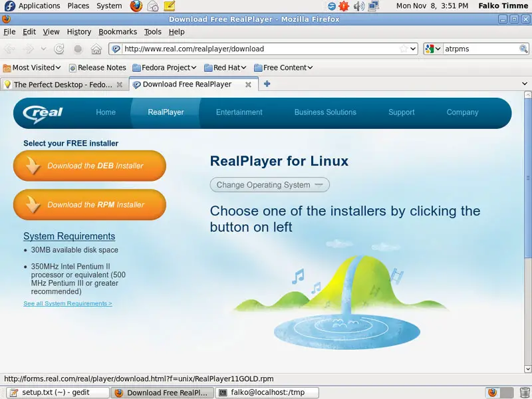Click the search magnifier icon

[523, 49]
